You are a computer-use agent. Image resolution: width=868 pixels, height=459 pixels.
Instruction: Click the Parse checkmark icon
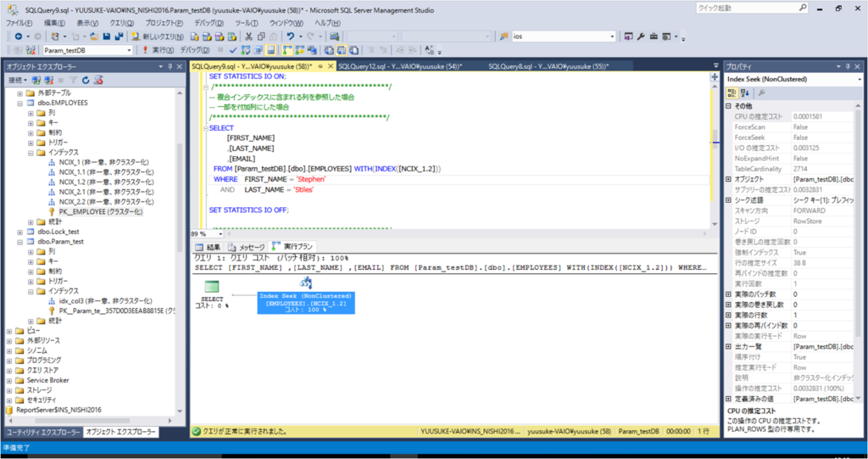click(x=233, y=50)
